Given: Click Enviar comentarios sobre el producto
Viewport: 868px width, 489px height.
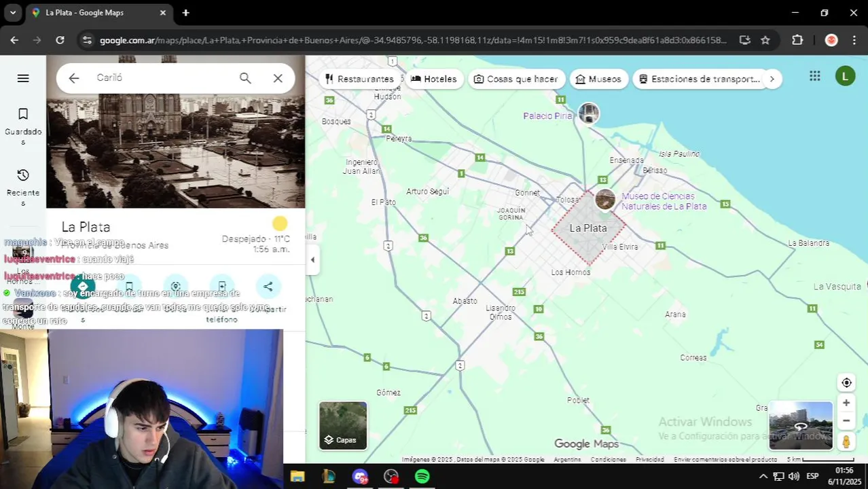Looking at the screenshot, I should coord(725,460).
